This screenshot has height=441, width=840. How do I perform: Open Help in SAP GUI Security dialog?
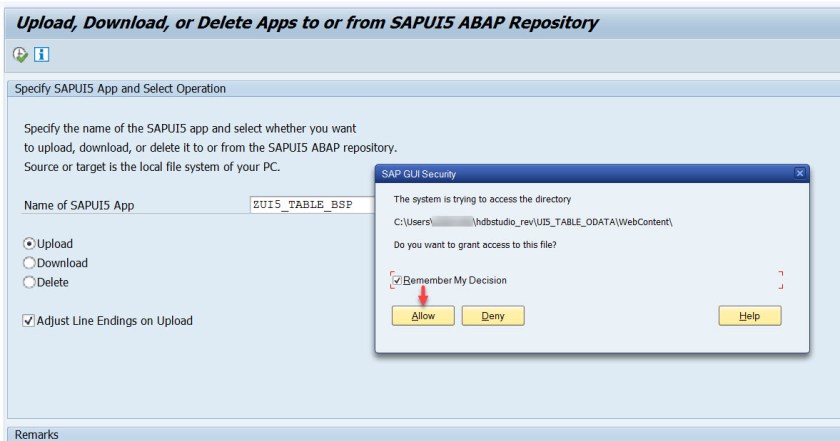click(x=749, y=316)
